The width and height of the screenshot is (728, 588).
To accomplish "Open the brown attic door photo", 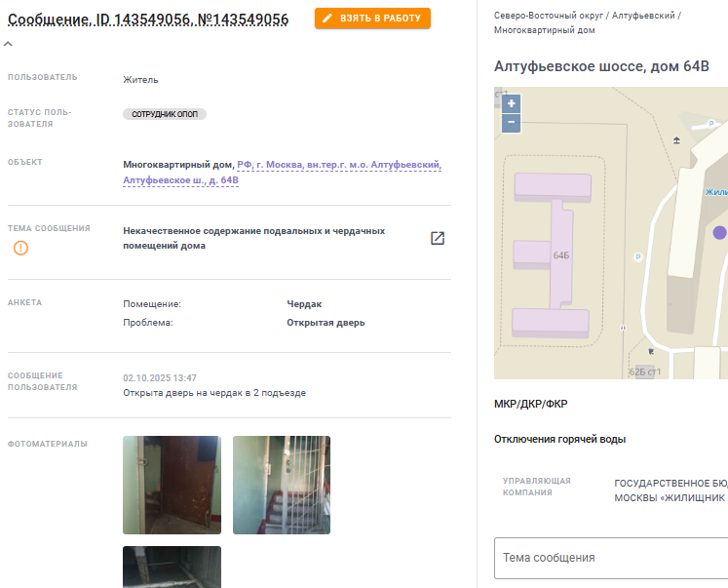I will pos(172,485).
